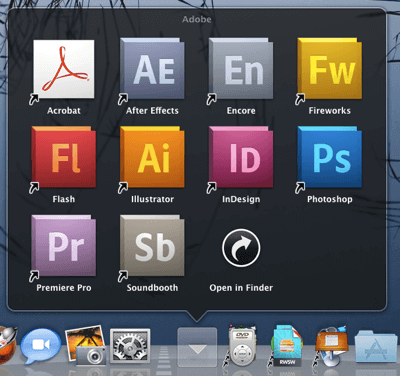Viewport: 400px width, 376px height.
Task: Launch Fireworks via the Fw icon
Action: click(x=330, y=69)
